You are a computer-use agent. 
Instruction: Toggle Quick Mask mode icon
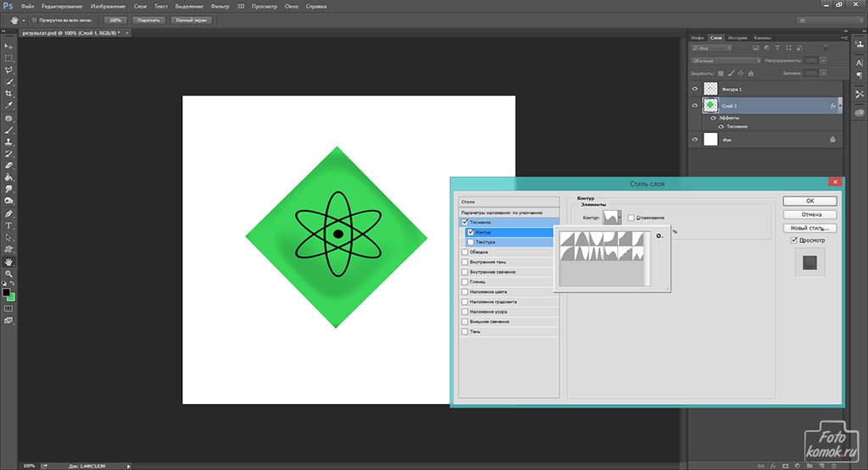8,308
